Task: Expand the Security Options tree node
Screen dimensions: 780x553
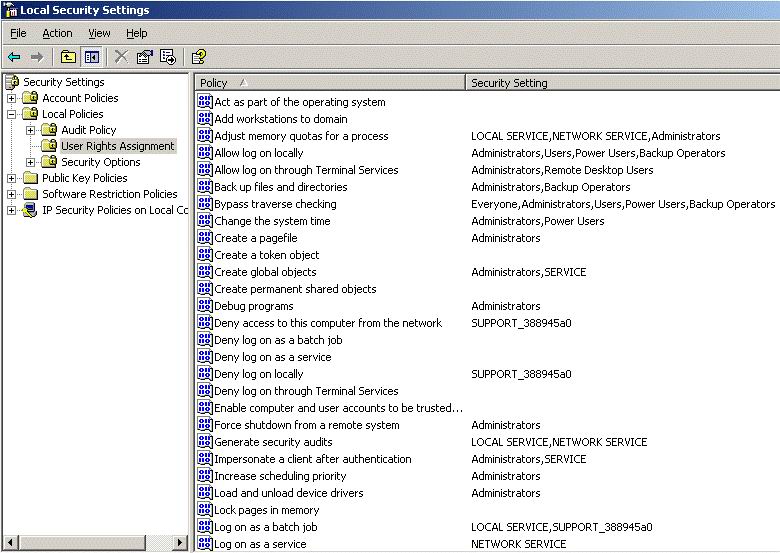Action: tap(30, 162)
